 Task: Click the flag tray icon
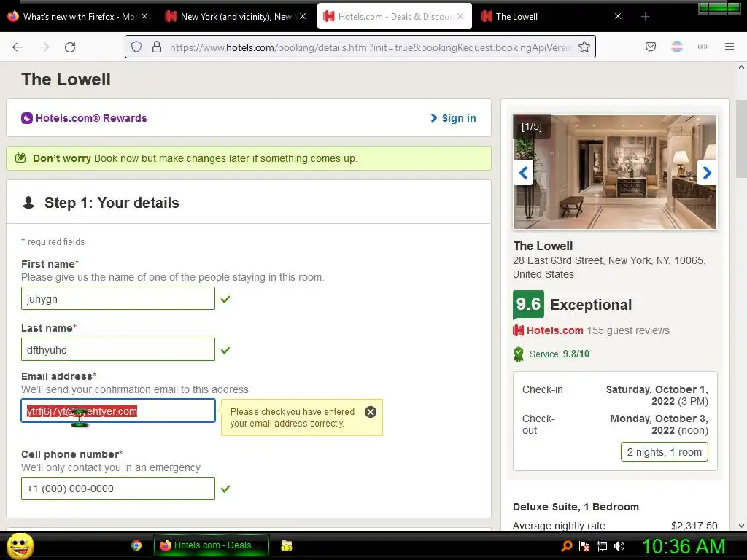(584, 545)
